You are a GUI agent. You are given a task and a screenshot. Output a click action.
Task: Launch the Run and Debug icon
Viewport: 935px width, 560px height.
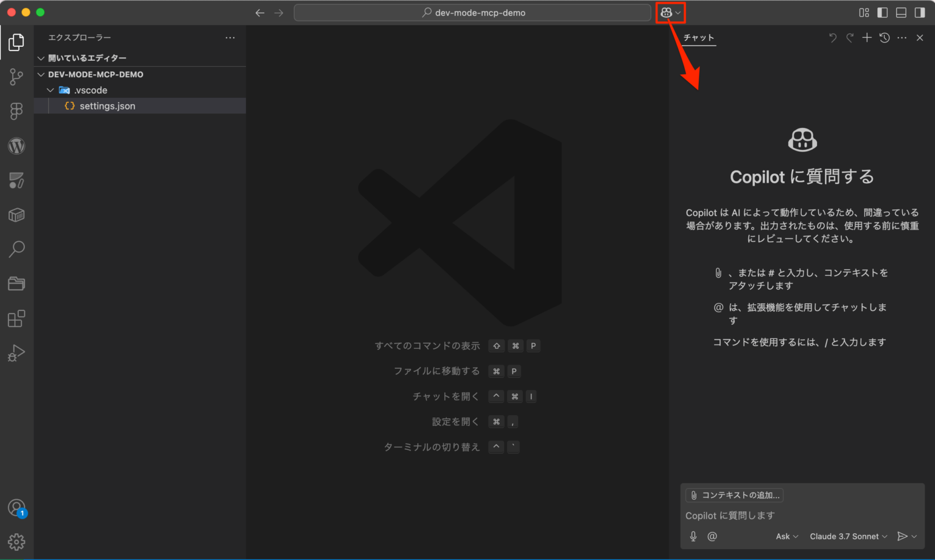point(16,353)
